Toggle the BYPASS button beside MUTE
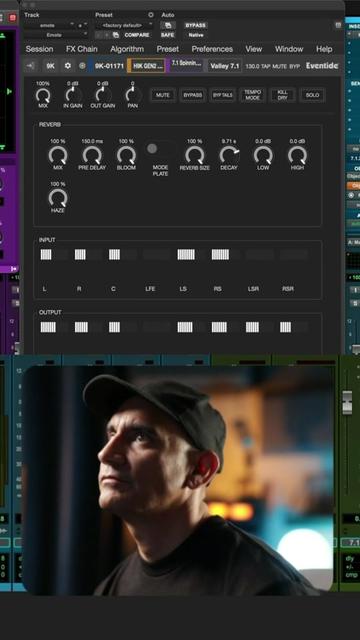The width and height of the screenshot is (360, 640). tap(192, 95)
